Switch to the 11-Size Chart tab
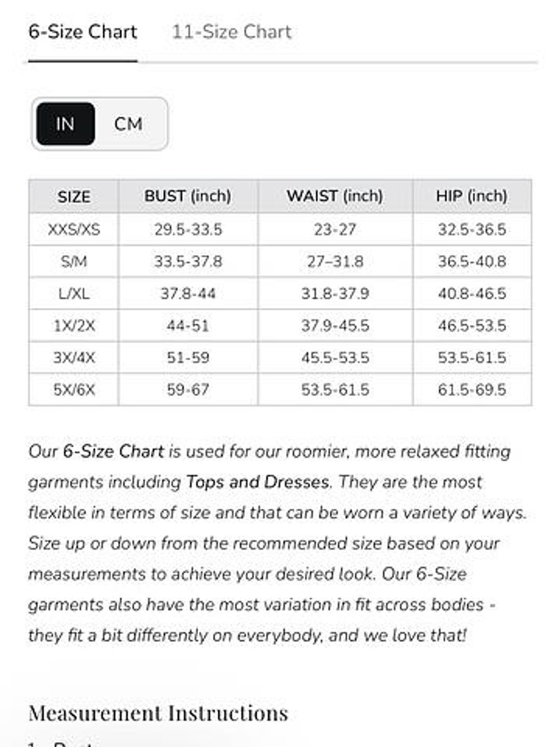This screenshot has height=747, width=560. point(231,32)
